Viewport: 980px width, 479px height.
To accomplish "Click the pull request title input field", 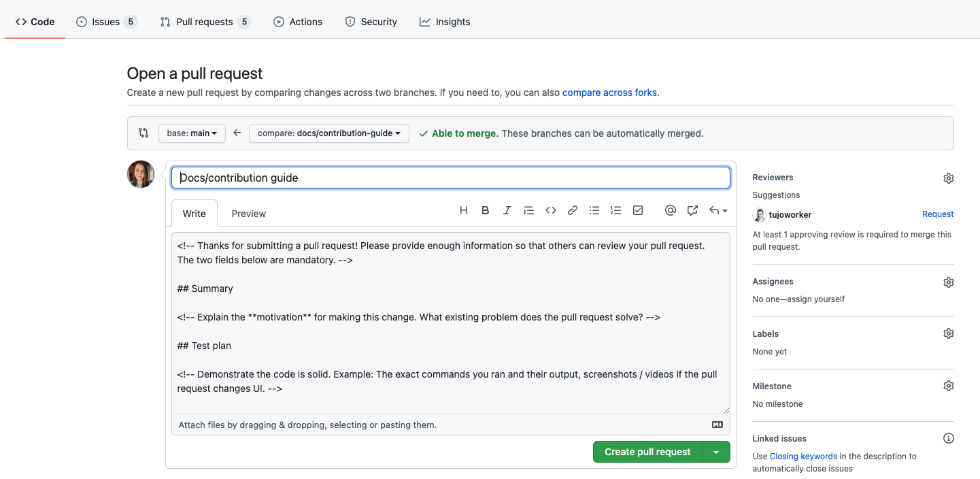I will pyautogui.click(x=451, y=177).
